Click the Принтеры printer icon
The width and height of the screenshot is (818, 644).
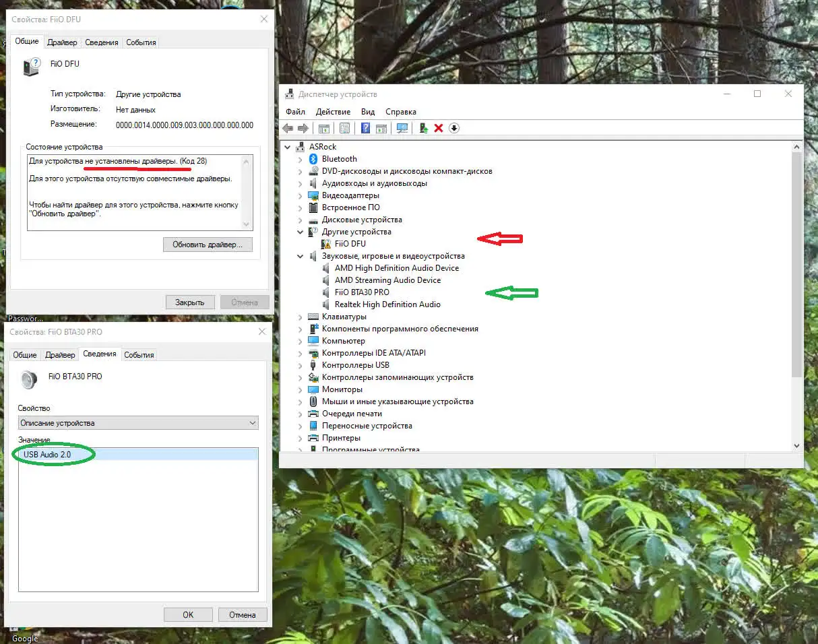313,438
